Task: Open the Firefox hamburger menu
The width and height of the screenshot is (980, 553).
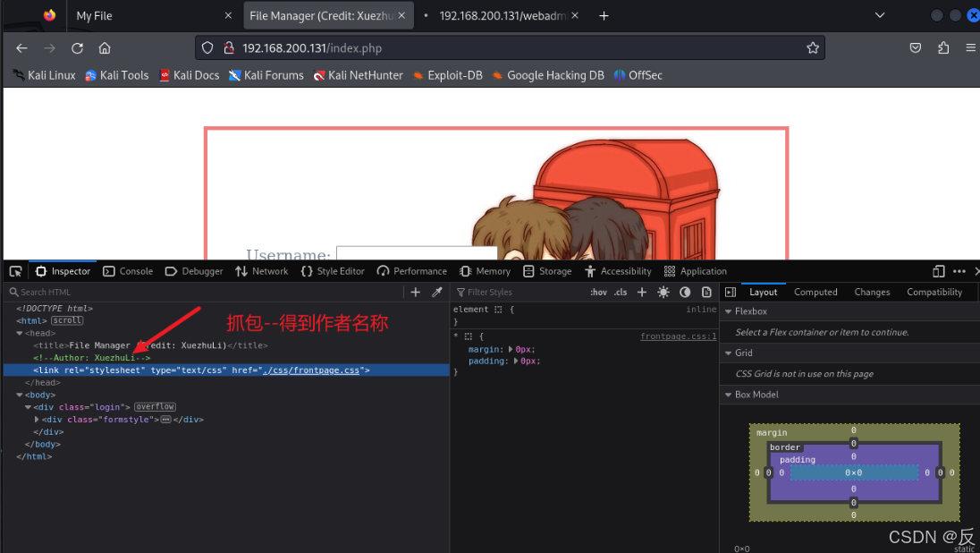Action: tap(970, 48)
